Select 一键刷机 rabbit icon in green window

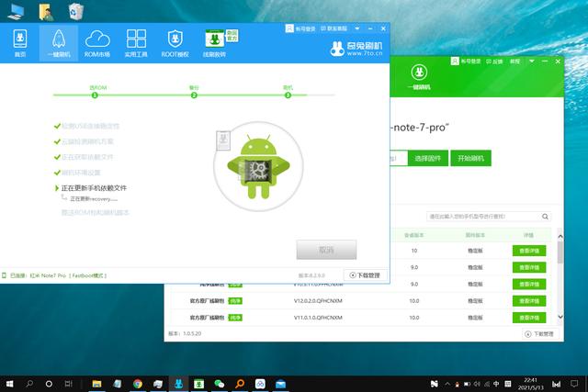click(419, 77)
